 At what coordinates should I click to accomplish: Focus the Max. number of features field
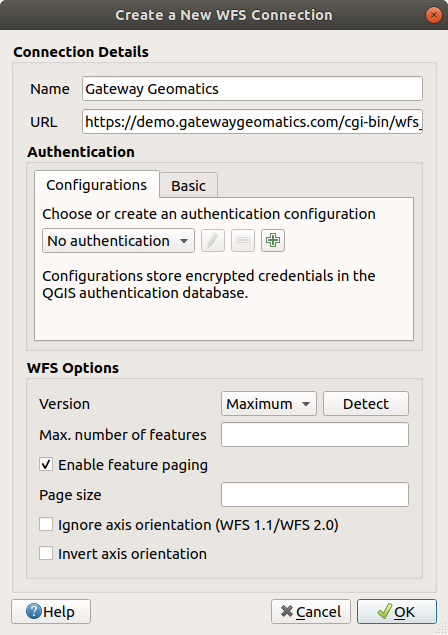tap(315, 435)
